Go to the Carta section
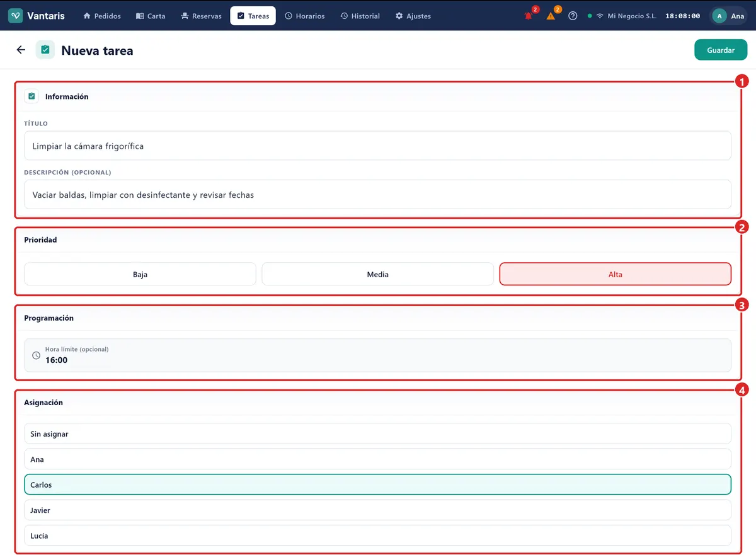The image size is (756, 557). tap(151, 16)
